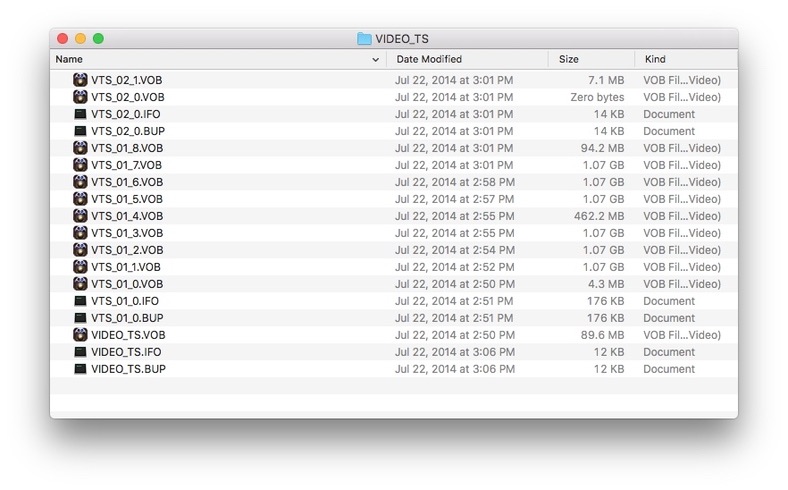Click the VTS_01_5.VOB file icon
Screen dimensions: 788x490
80,199
